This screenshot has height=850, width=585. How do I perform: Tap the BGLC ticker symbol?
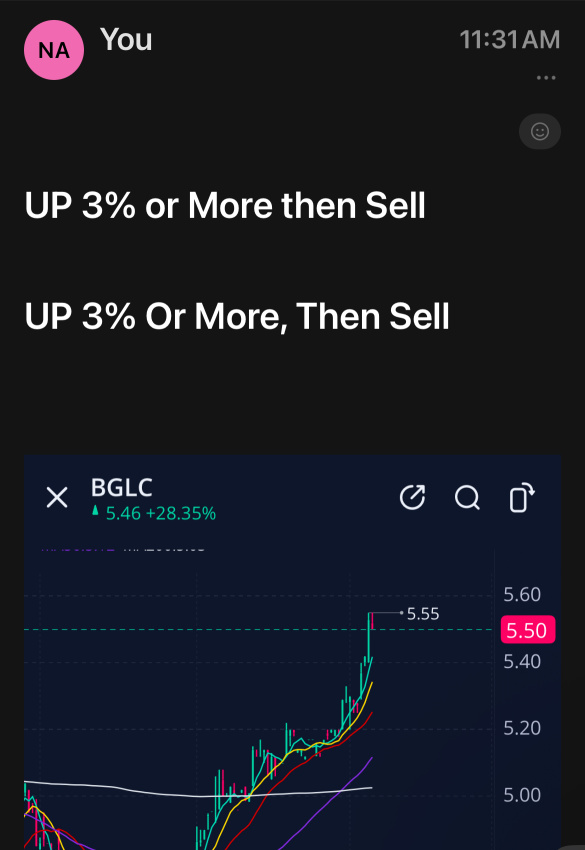point(121,487)
